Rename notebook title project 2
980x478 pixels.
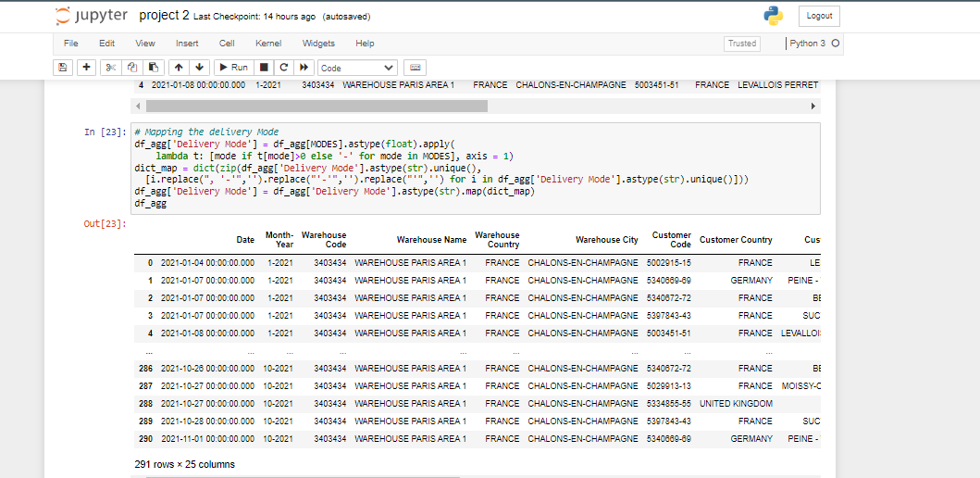click(164, 16)
